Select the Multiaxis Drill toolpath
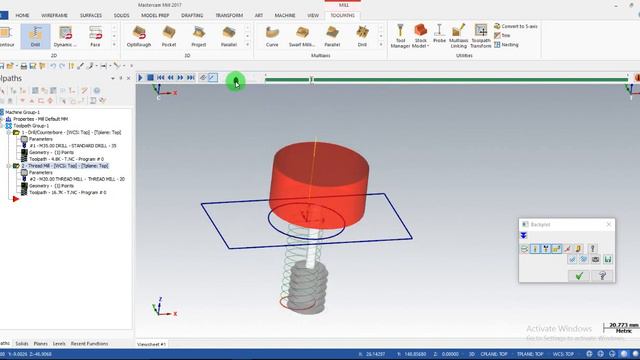Screen dimensions: 640x360 click(362, 36)
